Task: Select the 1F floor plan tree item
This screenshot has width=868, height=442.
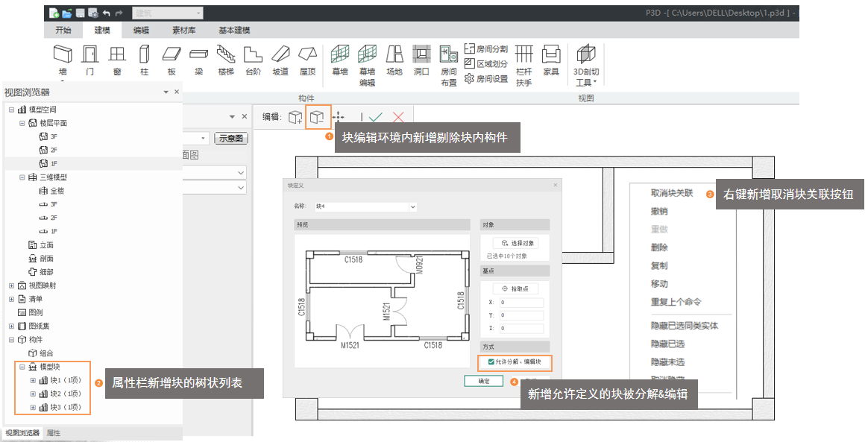Action: click(54, 162)
